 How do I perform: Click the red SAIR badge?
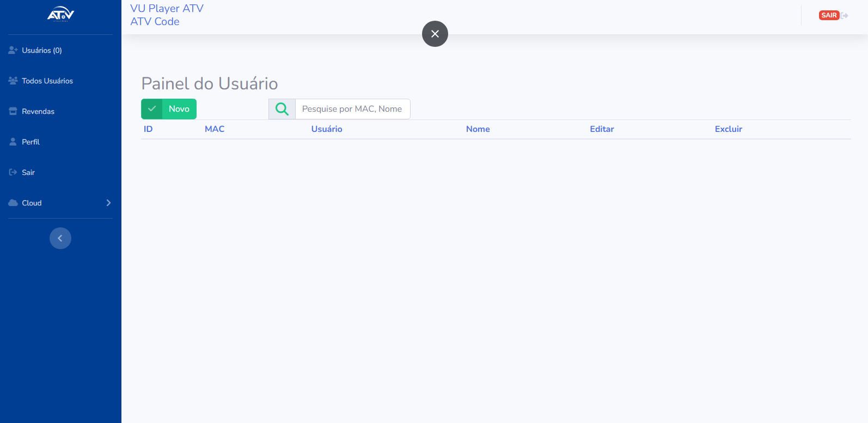[829, 15]
